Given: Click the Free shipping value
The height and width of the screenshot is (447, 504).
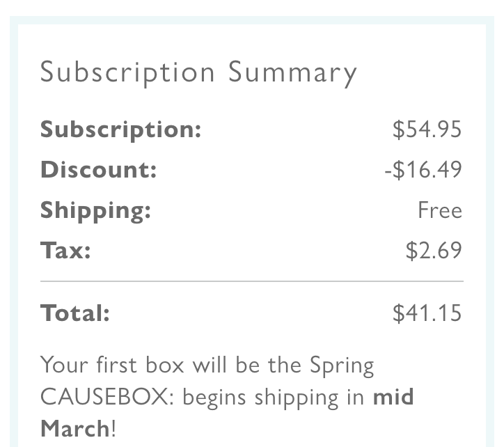Looking at the screenshot, I should (x=440, y=210).
